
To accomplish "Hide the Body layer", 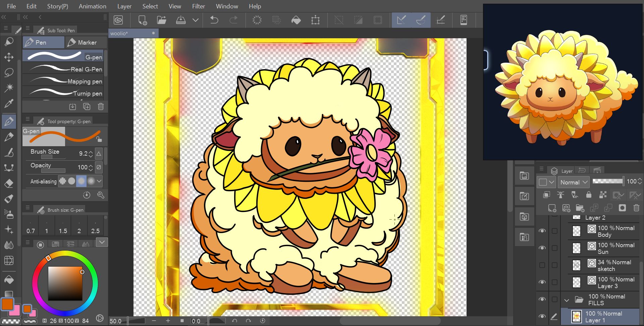I will [542, 231].
